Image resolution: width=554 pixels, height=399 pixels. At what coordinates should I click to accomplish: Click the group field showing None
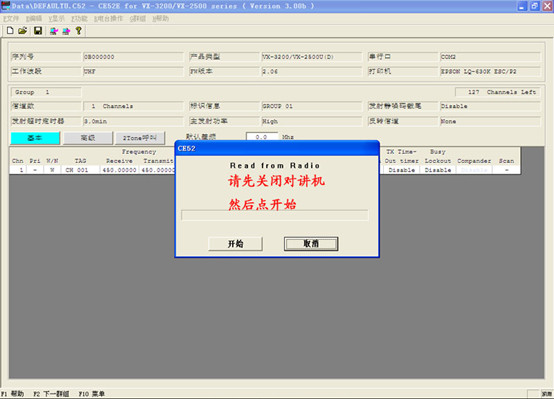coord(490,122)
